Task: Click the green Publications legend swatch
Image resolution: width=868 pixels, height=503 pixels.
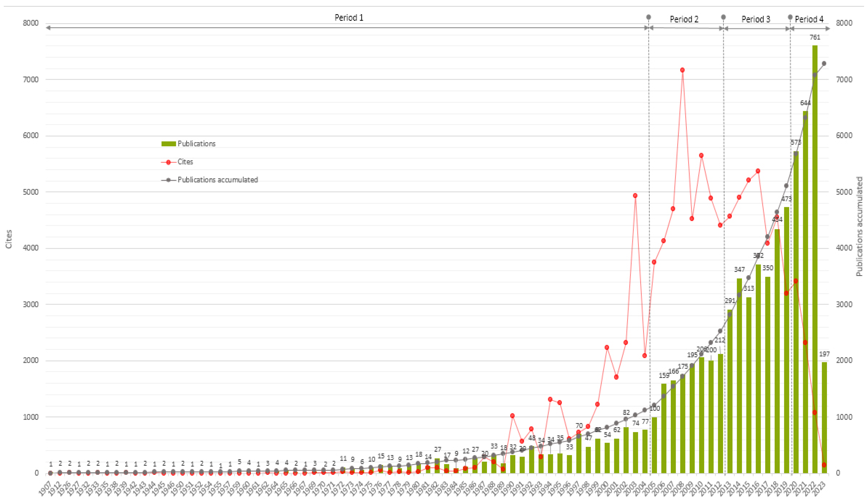Action: click(168, 144)
